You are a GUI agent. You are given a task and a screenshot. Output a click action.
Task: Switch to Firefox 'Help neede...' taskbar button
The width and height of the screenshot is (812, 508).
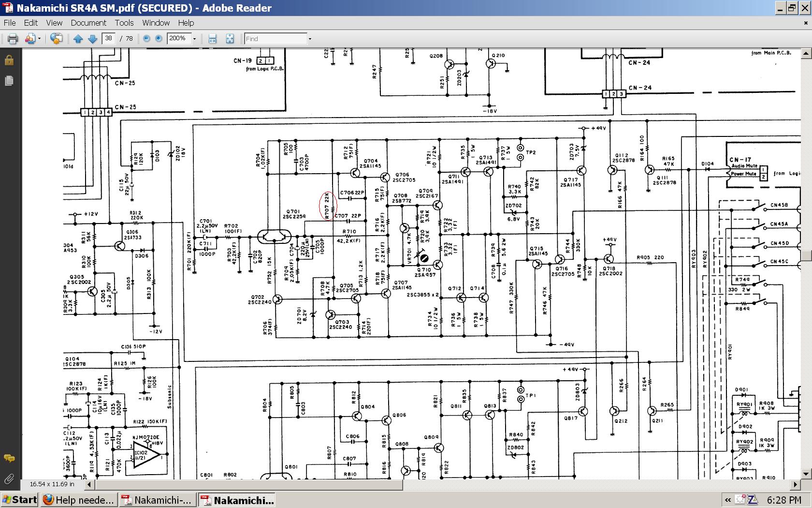tap(78, 500)
